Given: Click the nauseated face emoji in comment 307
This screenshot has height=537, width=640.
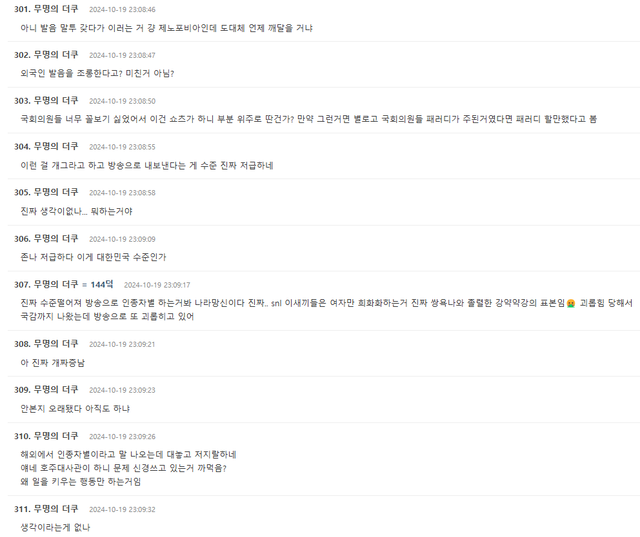Looking at the screenshot, I should (x=571, y=303).
